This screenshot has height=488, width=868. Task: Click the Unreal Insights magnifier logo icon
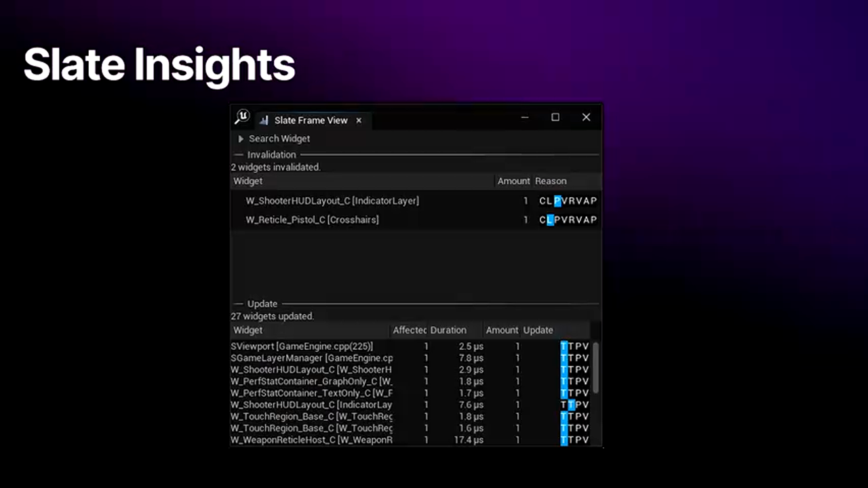(242, 117)
